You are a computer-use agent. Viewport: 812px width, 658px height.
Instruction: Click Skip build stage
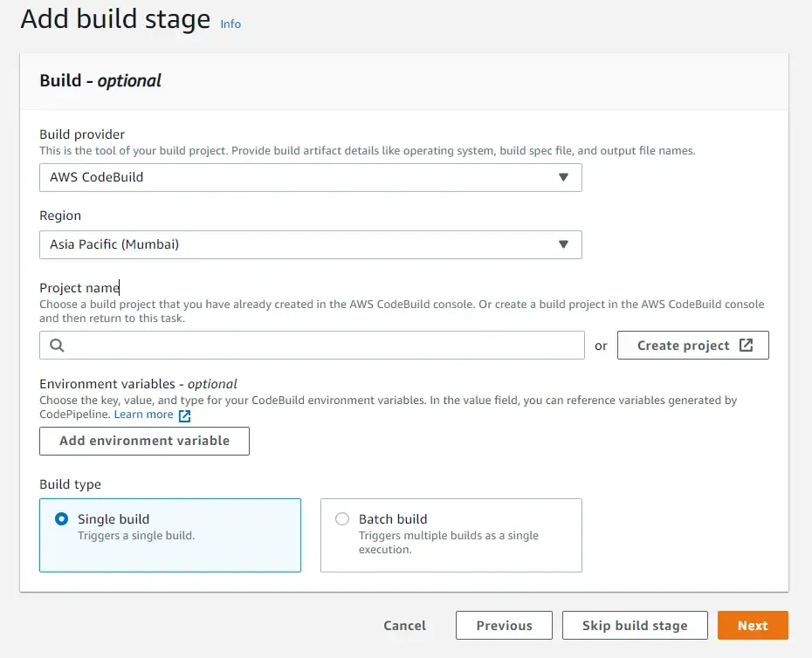point(635,625)
